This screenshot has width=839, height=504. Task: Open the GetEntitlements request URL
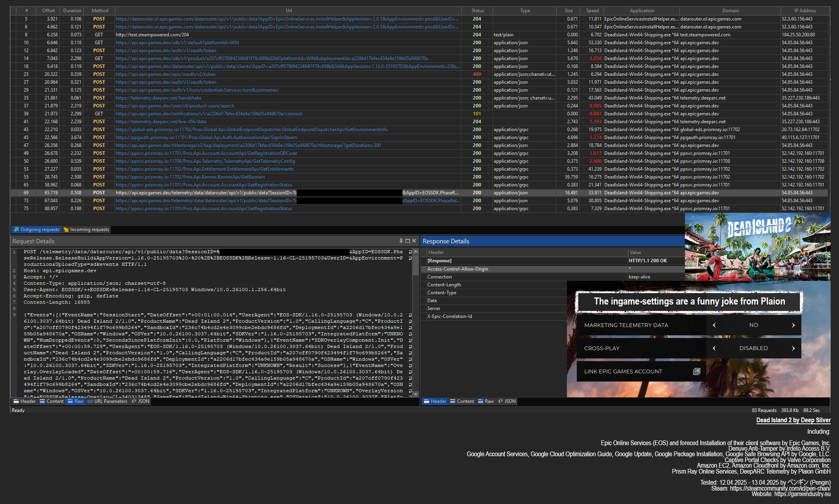(205, 169)
